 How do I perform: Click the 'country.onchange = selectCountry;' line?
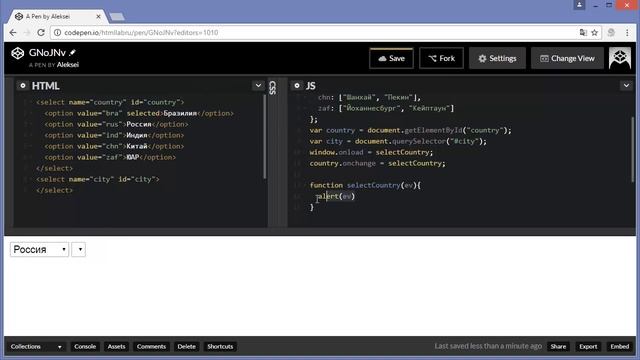[x=377, y=163]
